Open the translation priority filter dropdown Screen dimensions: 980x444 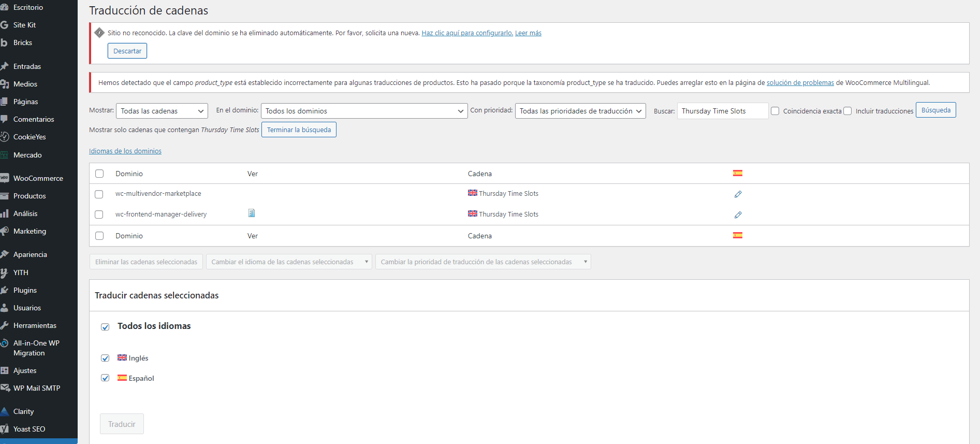(x=580, y=111)
